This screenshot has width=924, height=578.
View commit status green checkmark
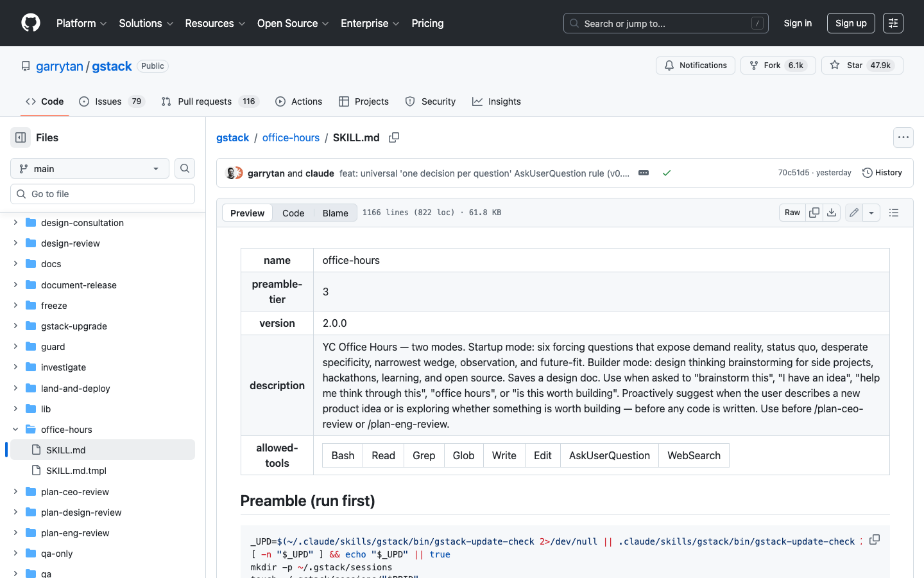point(667,173)
